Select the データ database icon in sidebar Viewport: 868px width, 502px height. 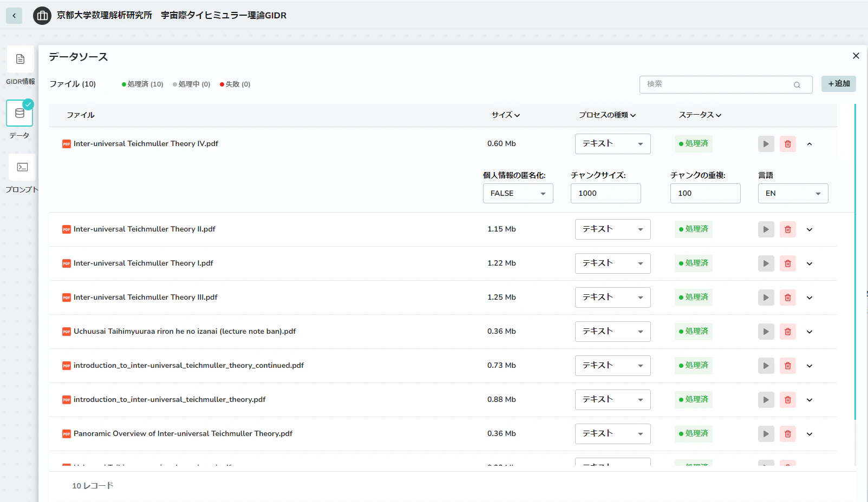(19, 113)
